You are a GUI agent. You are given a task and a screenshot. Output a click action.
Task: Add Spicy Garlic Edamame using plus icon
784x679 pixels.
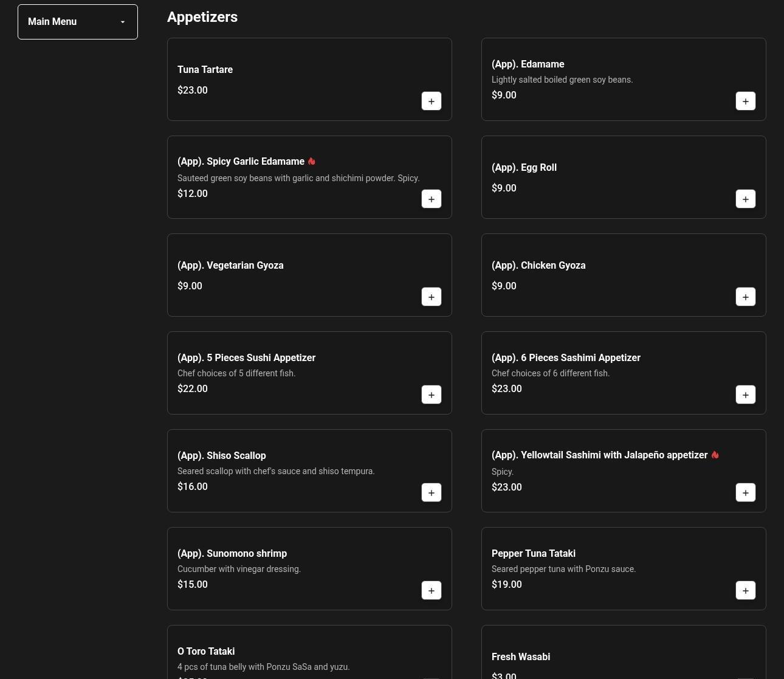(x=431, y=199)
